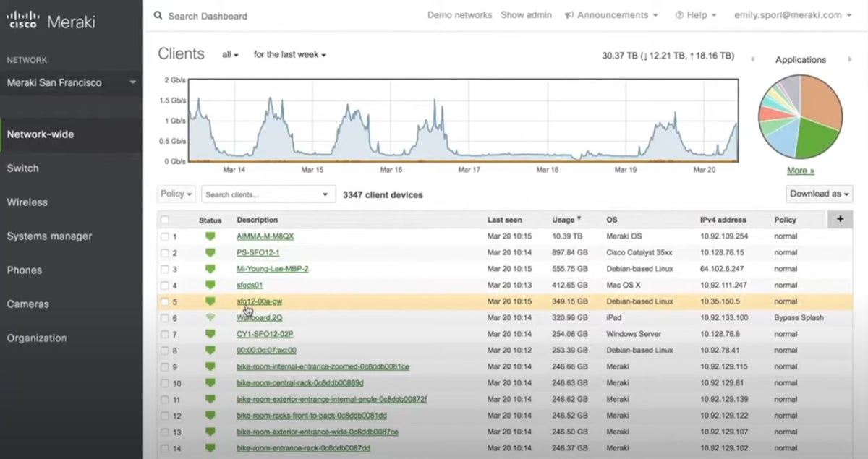This screenshot has width=868, height=459.
Task: Click status icon for sfods01
Action: 210,285
